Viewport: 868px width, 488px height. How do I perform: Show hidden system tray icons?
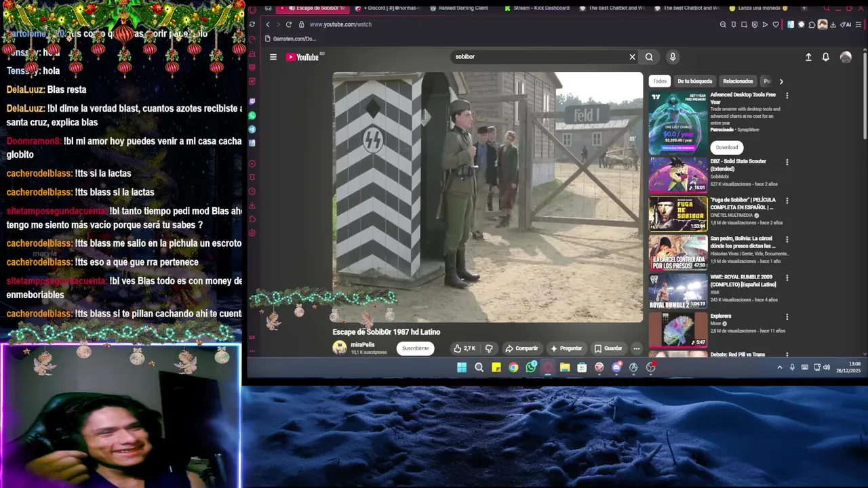click(780, 367)
